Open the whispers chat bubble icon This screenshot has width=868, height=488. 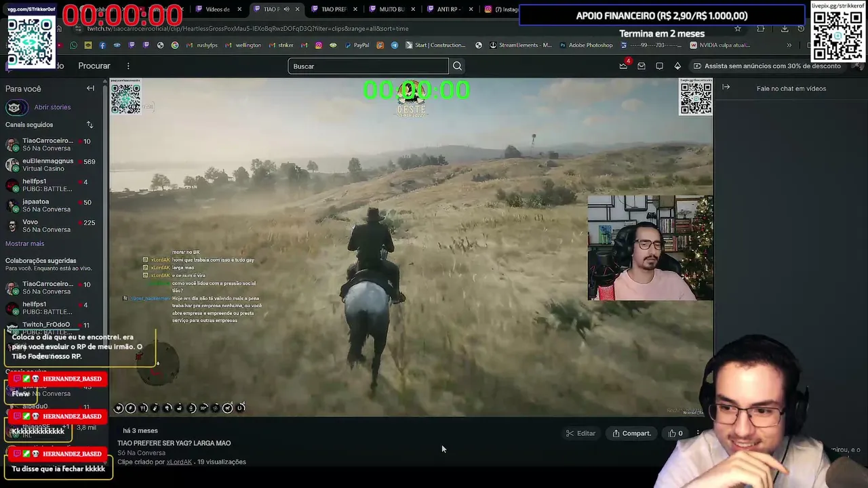click(659, 66)
